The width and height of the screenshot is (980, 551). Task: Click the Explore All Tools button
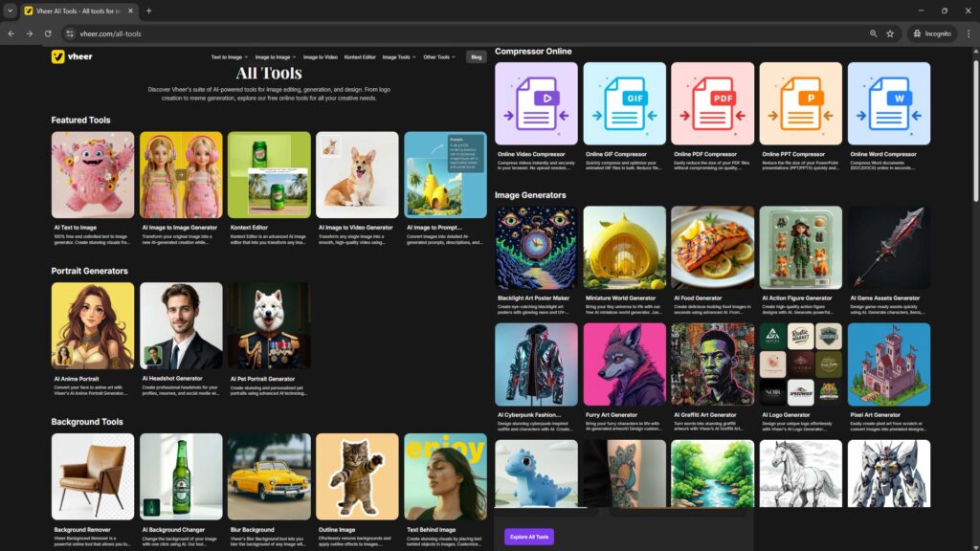coord(529,537)
